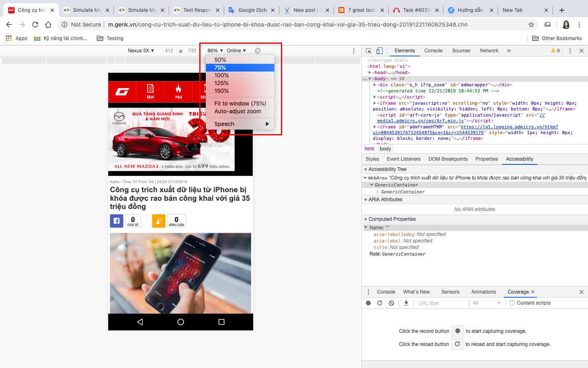Open the Hot news section
Image resolution: width=588 pixels, height=368 pixels.
click(178, 92)
